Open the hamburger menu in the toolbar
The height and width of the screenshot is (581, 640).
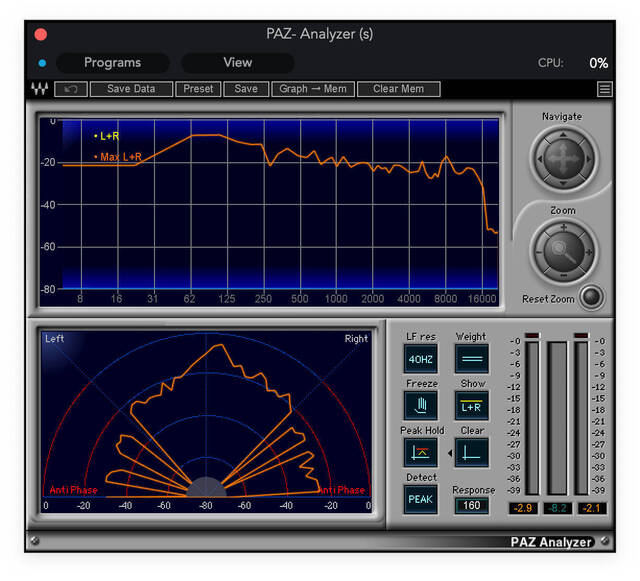[x=605, y=89]
